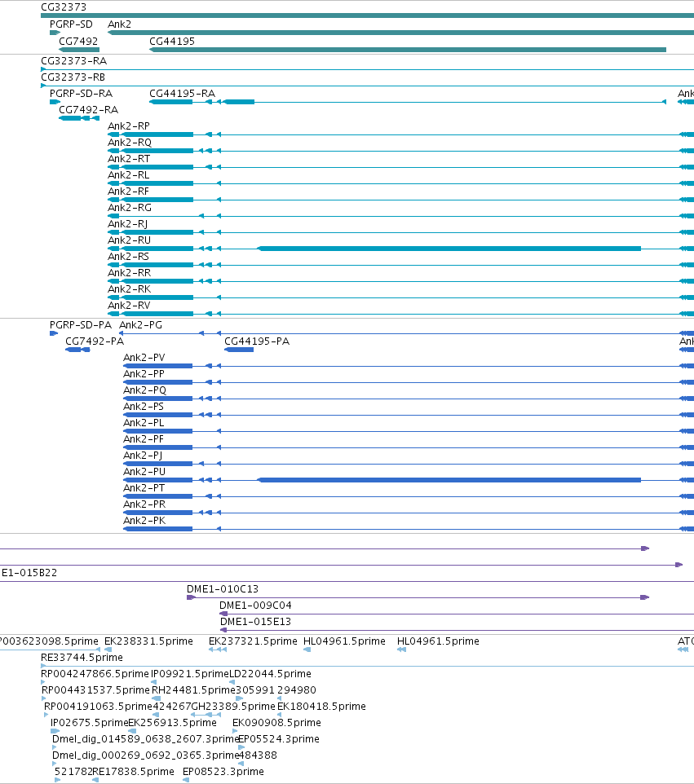694x784 pixels.
Task: Click EST RP004247866.5prime
Action: tap(95, 674)
